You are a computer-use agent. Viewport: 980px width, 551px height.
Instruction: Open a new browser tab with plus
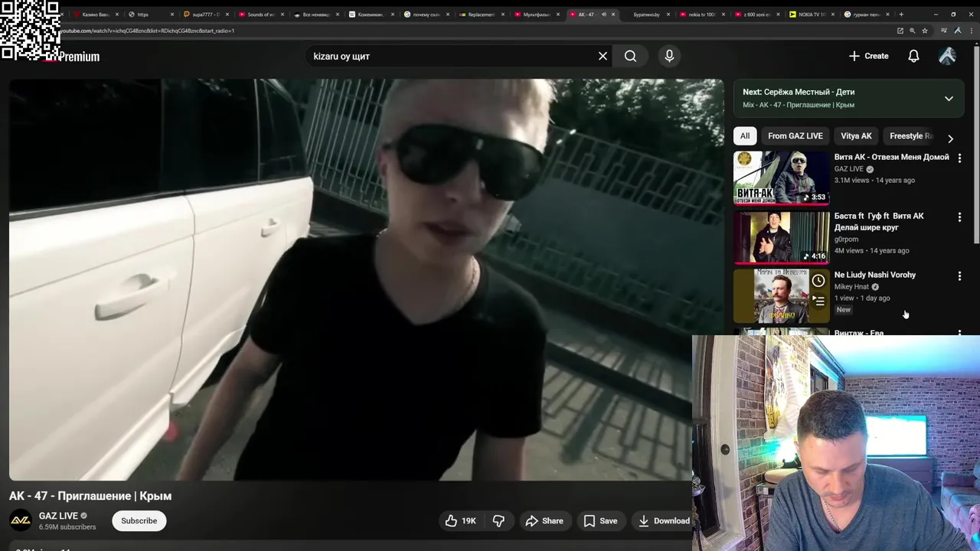[x=901, y=15]
